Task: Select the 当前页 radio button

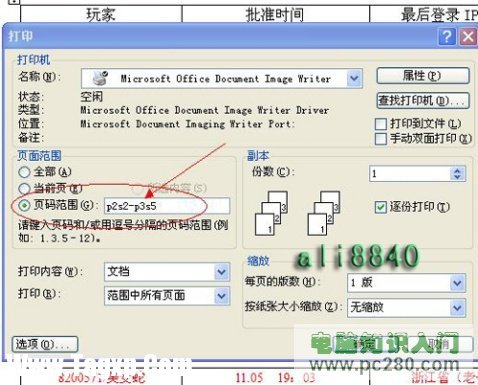Action: click(24, 189)
